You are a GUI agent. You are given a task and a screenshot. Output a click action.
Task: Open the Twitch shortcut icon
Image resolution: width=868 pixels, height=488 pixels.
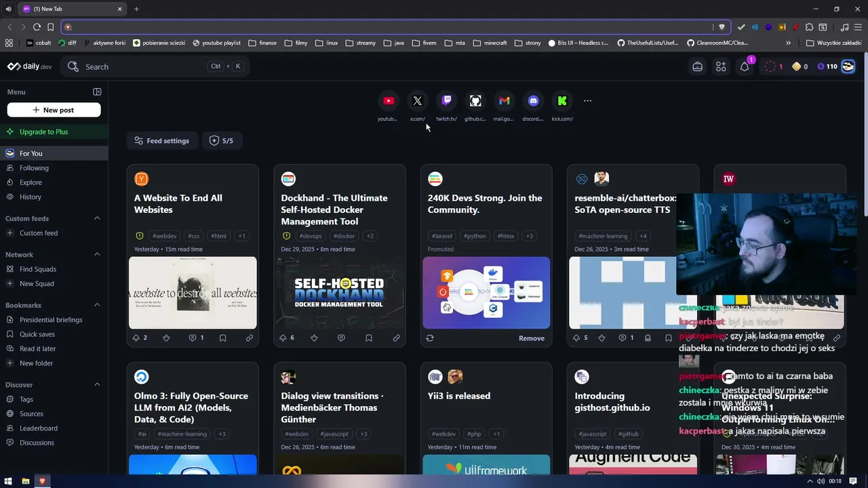coord(446,101)
